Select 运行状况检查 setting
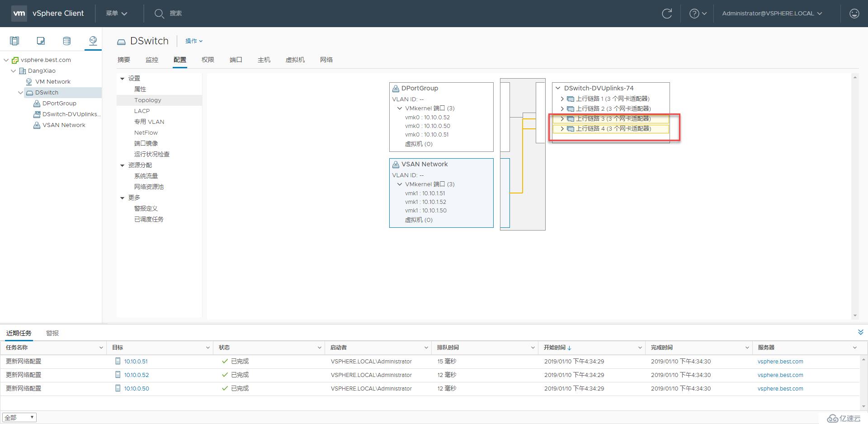868x424 pixels. (152, 154)
